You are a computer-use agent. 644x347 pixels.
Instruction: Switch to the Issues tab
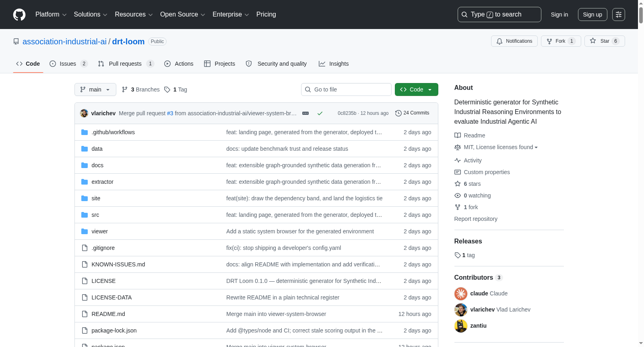(x=68, y=64)
